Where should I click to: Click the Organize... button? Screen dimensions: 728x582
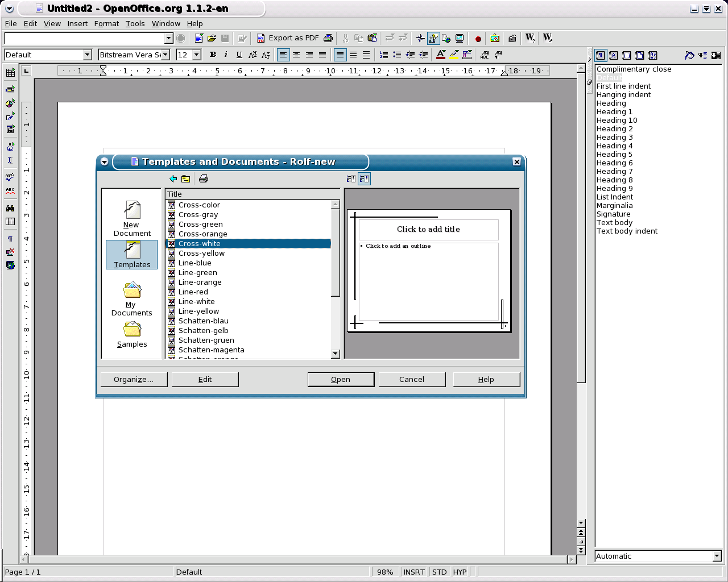pos(134,380)
